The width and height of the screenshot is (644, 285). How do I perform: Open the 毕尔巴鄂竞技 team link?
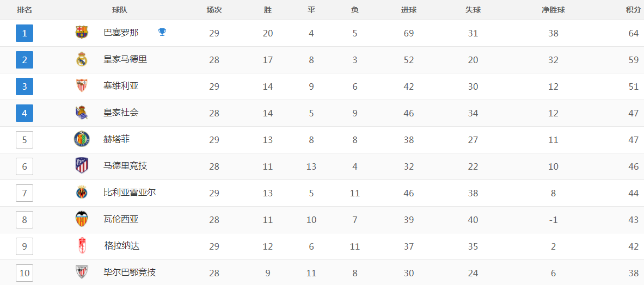point(130,272)
